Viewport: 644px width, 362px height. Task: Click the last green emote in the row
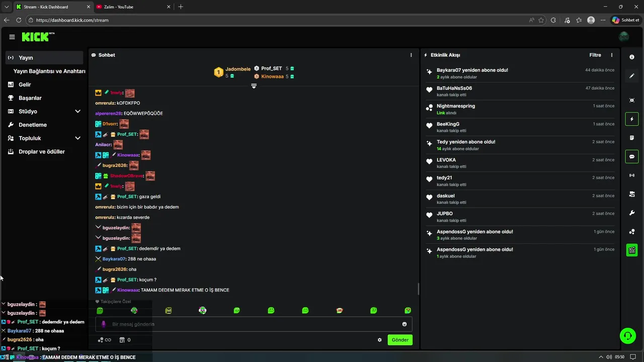pyautogui.click(x=408, y=311)
